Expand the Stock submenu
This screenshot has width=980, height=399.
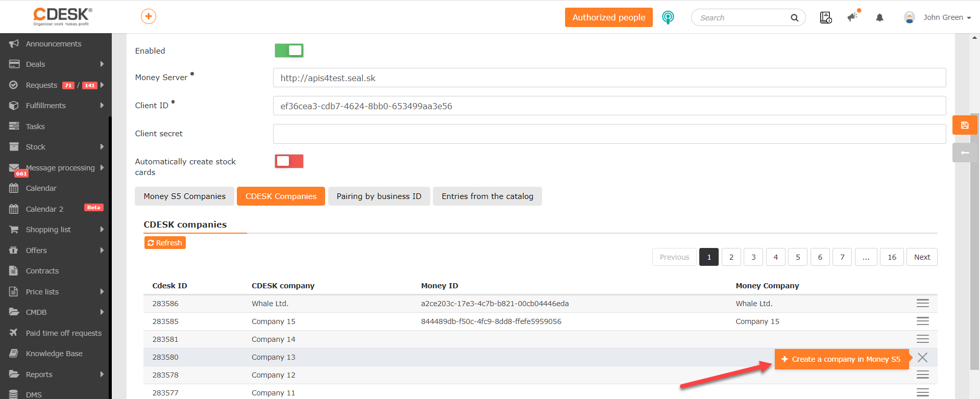(102, 147)
